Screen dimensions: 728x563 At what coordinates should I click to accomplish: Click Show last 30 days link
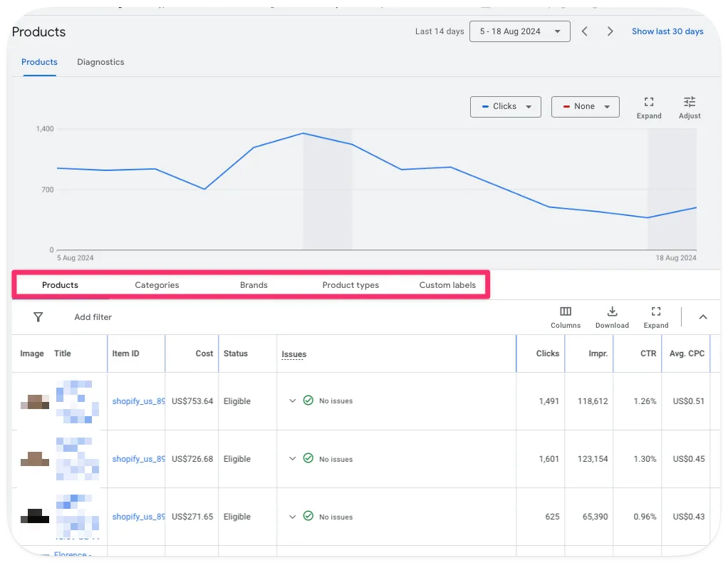coord(667,31)
